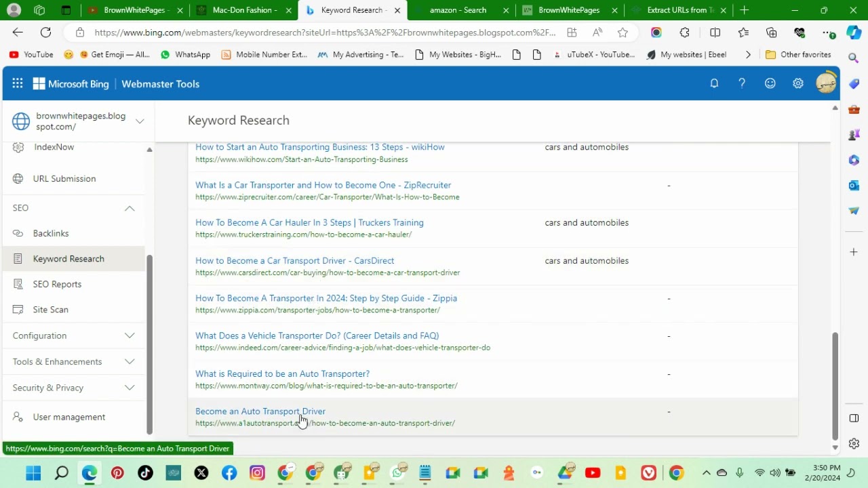
Task: Click the main page vertical scrollbar
Action: point(835,386)
